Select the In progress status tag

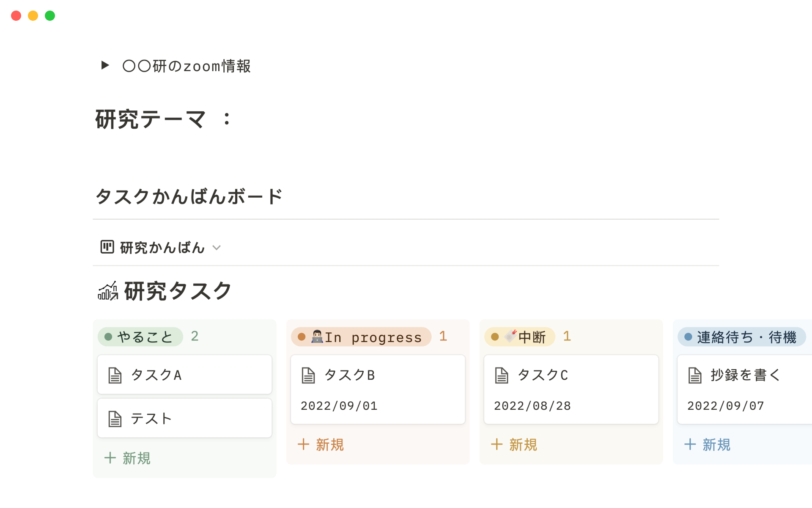pos(361,337)
